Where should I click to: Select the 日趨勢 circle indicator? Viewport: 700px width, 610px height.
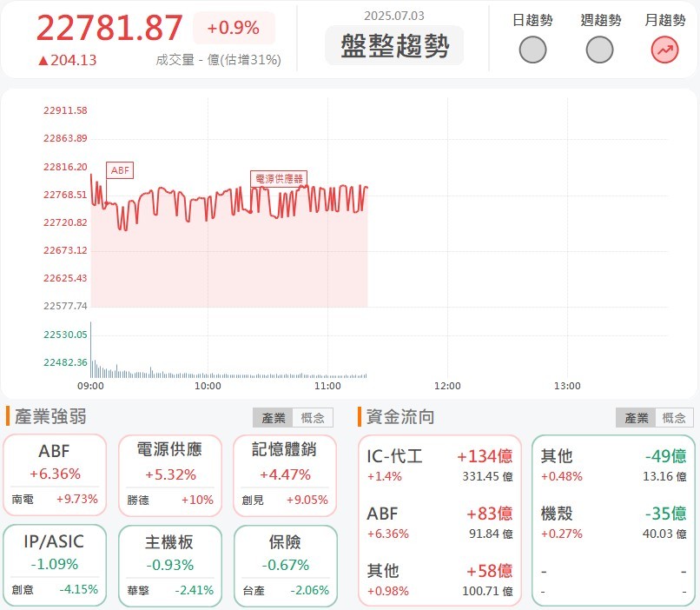coord(532,50)
